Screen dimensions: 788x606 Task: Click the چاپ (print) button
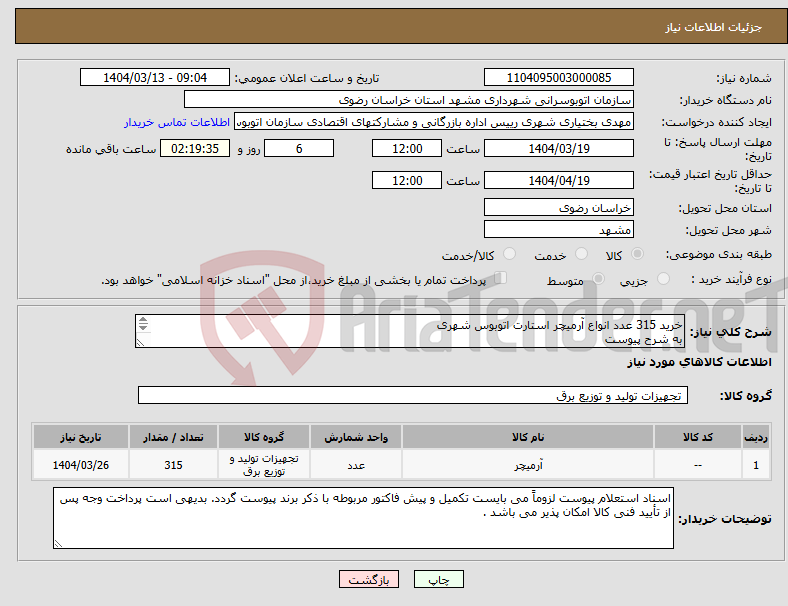pyautogui.click(x=438, y=579)
